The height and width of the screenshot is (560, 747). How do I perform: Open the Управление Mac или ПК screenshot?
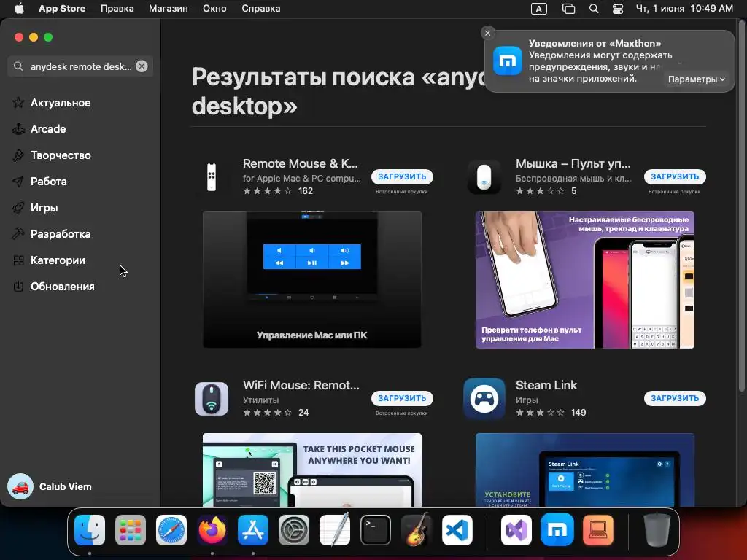pyautogui.click(x=312, y=279)
